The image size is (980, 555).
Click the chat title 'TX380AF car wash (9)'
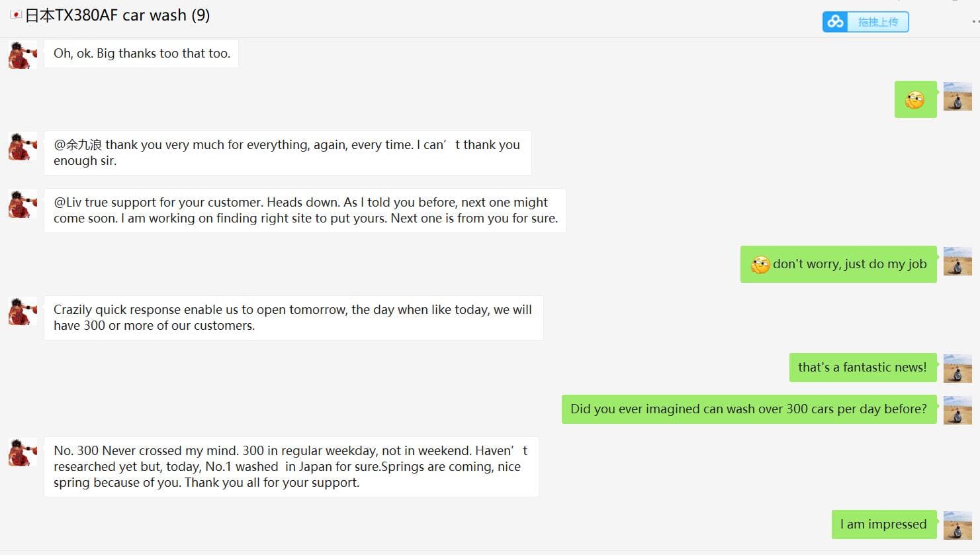click(117, 15)
